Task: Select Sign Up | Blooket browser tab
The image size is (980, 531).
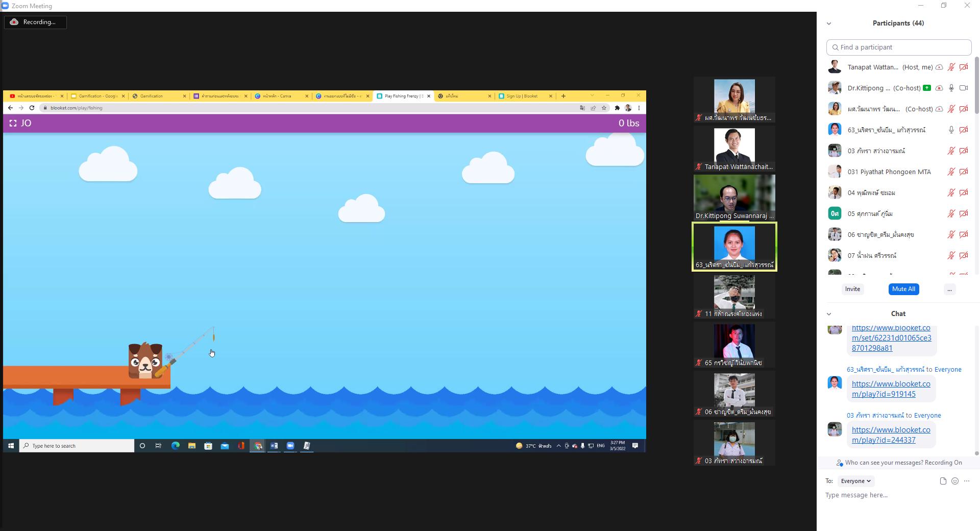Action: pos(526,96)
